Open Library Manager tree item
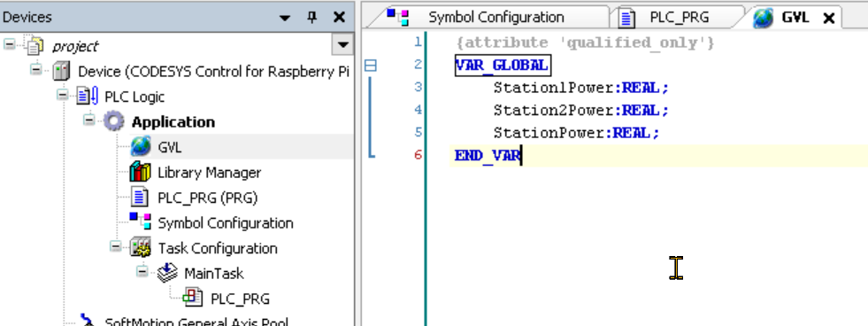 coord(209,173)
